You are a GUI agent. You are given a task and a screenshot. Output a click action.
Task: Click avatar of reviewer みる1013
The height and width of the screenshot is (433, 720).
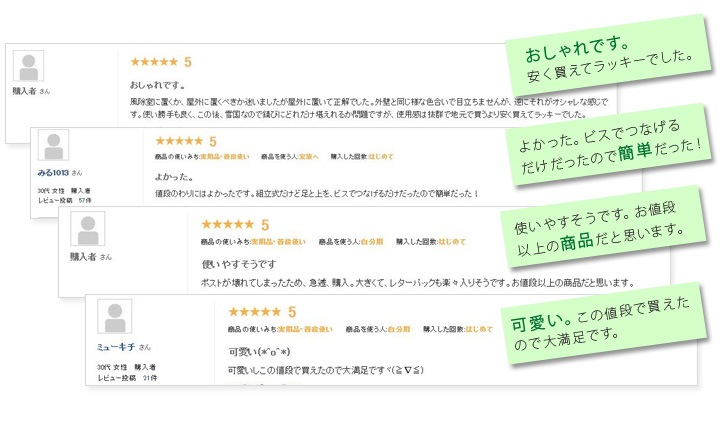[53, 146]
